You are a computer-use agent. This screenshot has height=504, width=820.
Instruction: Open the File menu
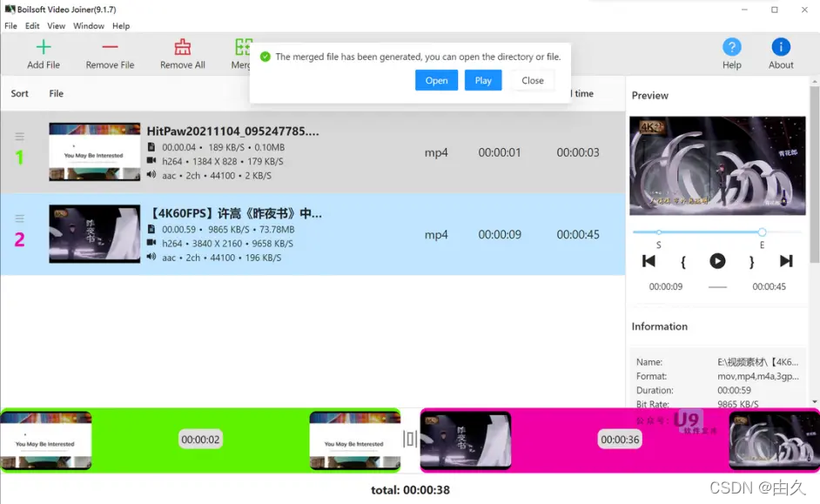tap(10, 25)
